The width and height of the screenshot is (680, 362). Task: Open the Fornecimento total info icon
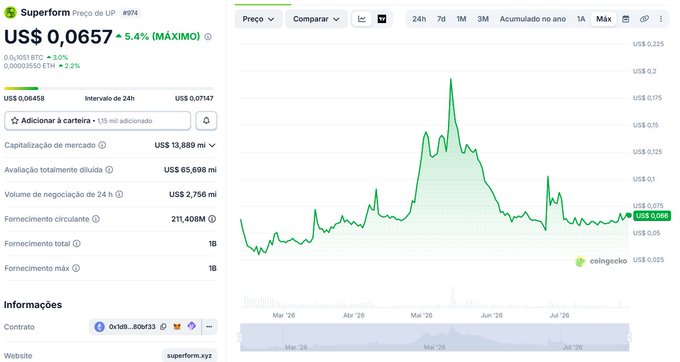click(77, 244)
